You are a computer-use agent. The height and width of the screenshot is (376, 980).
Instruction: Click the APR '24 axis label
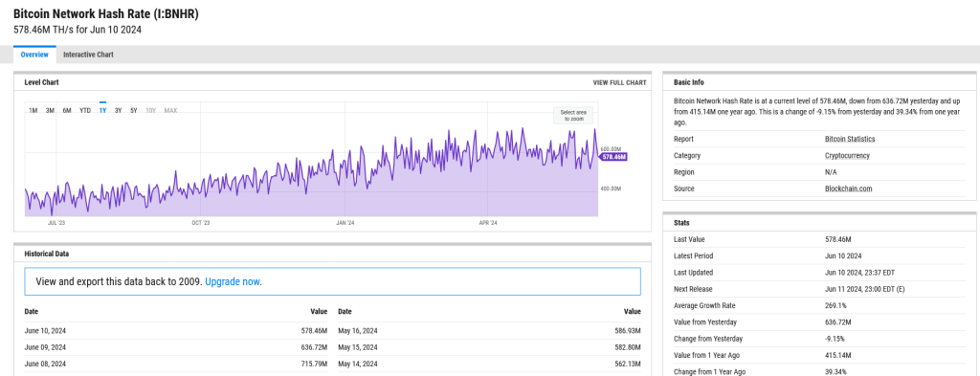pos(487,222)
